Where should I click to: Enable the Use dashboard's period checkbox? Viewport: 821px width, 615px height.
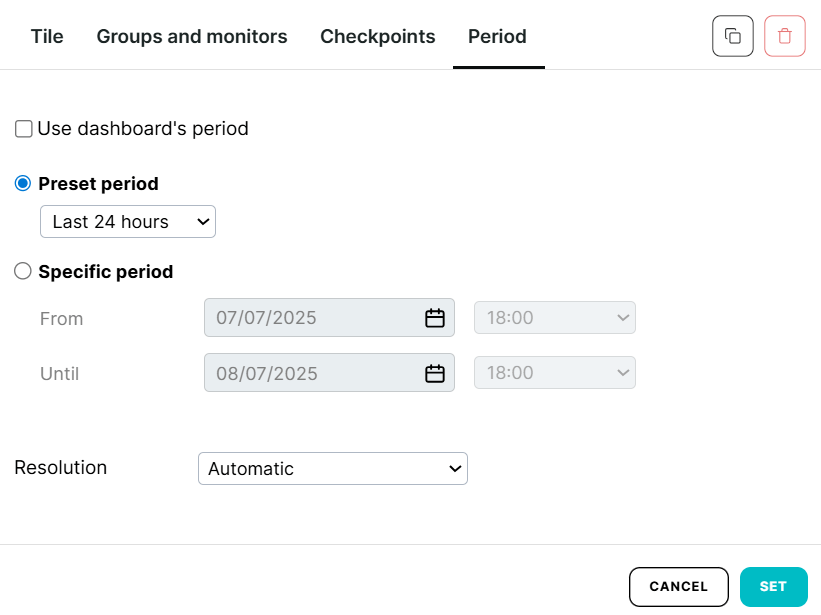[x=24, y=129]
